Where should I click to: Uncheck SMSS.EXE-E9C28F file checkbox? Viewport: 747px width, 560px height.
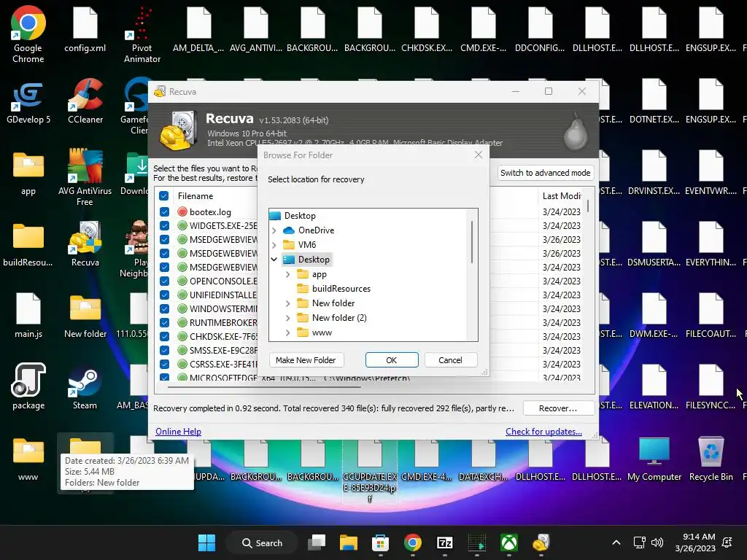click(164, 350)
